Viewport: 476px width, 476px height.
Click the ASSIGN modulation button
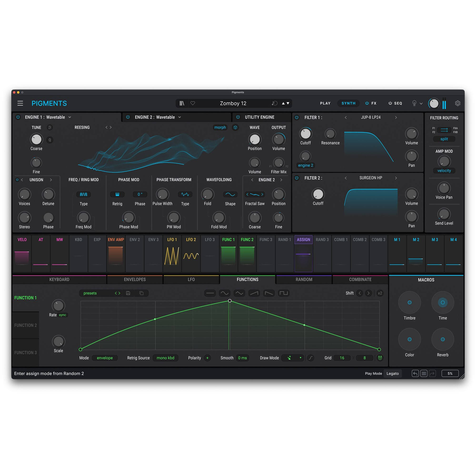[303, 239]
